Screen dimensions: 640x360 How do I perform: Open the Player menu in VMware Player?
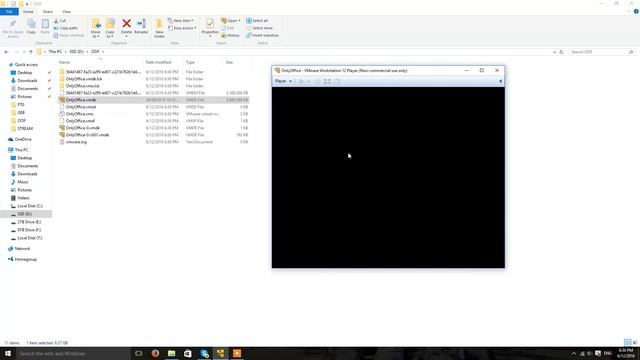pyautogui.click(x=283, y=81)
